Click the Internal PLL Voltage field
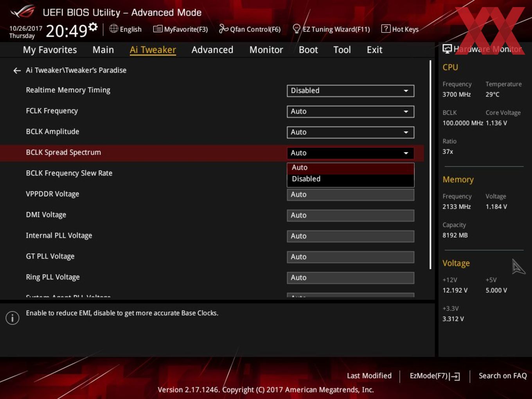The image size is (532, 399). (350, 236)
